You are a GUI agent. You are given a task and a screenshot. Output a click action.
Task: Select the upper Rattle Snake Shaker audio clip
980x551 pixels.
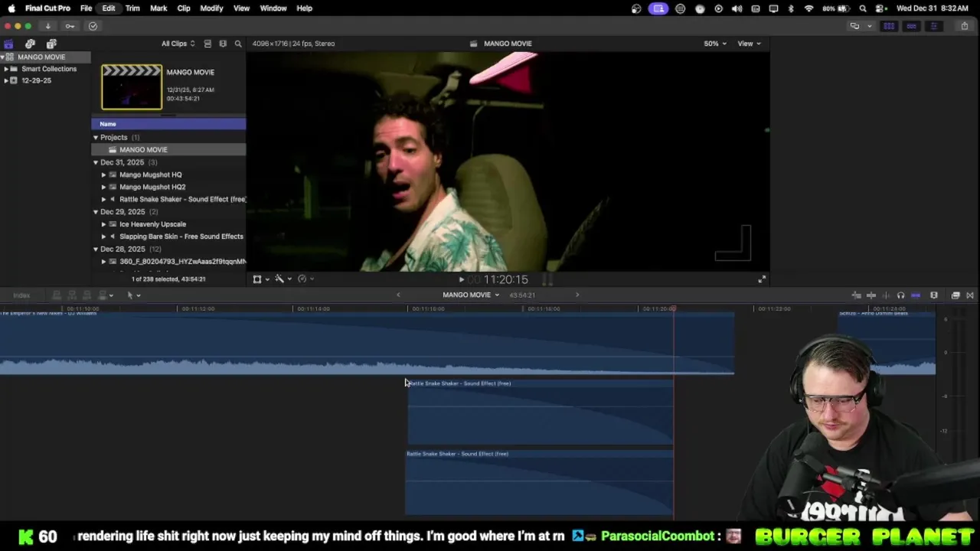point(540,412)
